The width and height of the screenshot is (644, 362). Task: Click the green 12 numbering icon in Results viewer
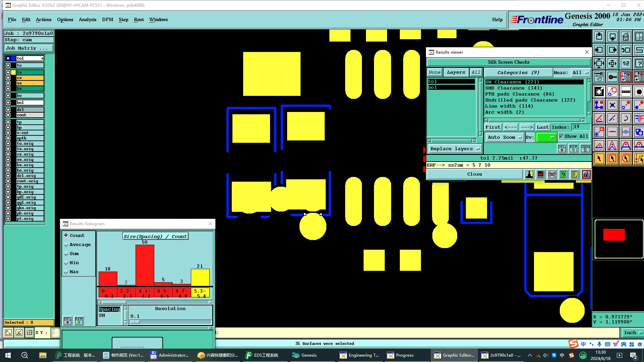pos(563,174)
